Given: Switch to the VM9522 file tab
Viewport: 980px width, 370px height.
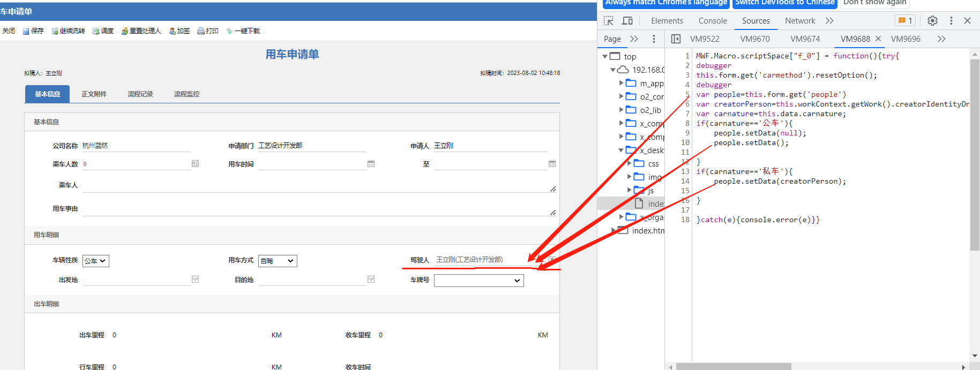Looking at the screenshot, I should (x=705, y=39).
